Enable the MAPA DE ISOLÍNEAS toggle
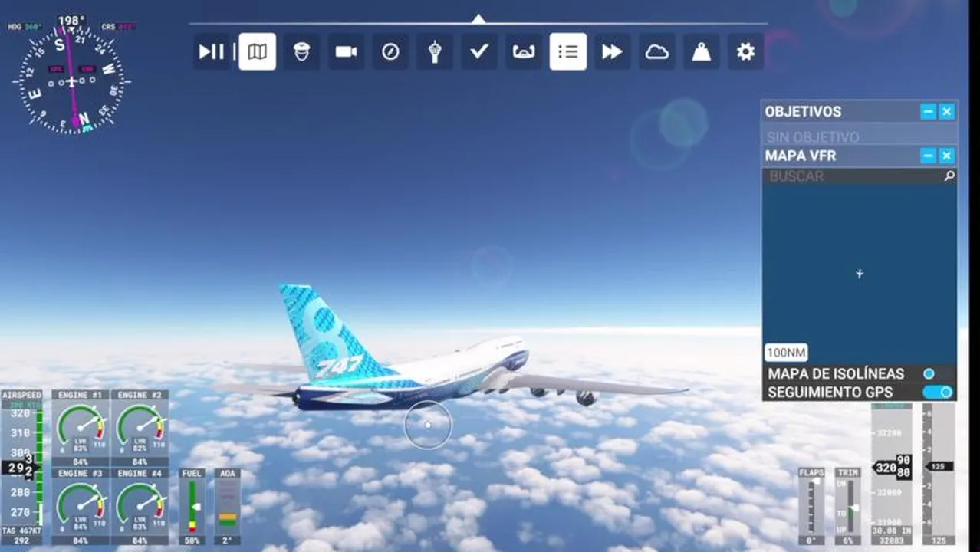The width and height of the screenshot is (980, 552). click(x=929, y=373)
